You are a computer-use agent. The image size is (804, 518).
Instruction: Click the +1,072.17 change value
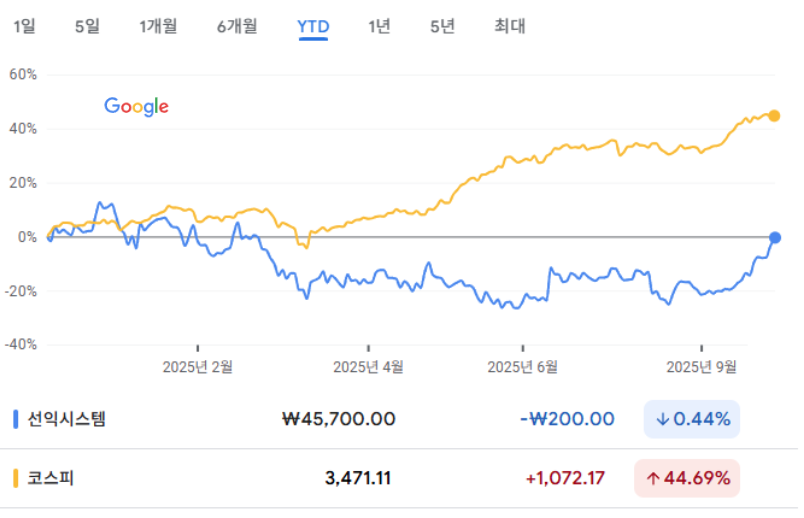[x=565, y=478]
